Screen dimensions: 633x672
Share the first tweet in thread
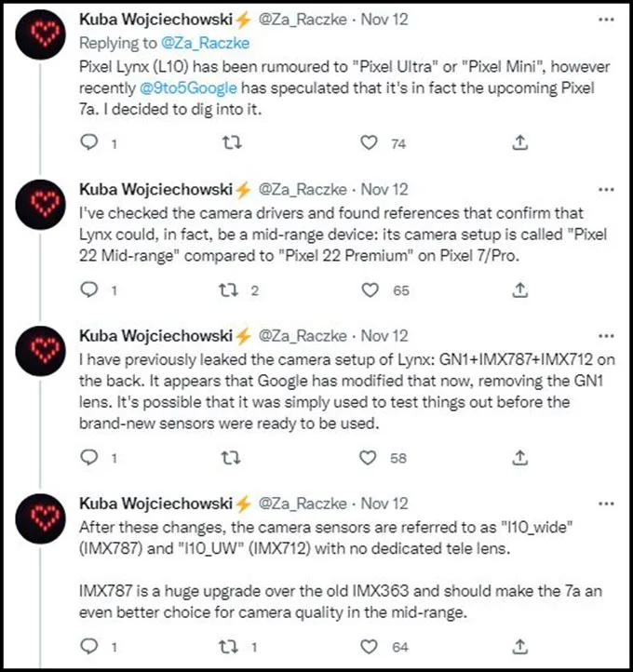519,142
